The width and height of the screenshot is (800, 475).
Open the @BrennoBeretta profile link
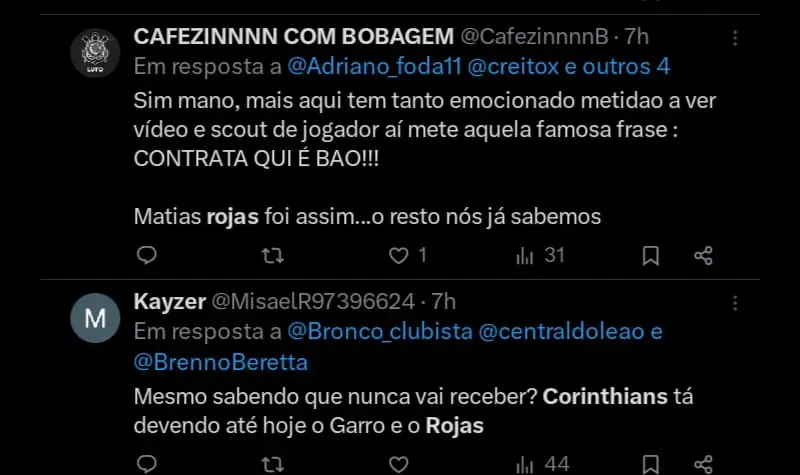[x=220, y=361]
